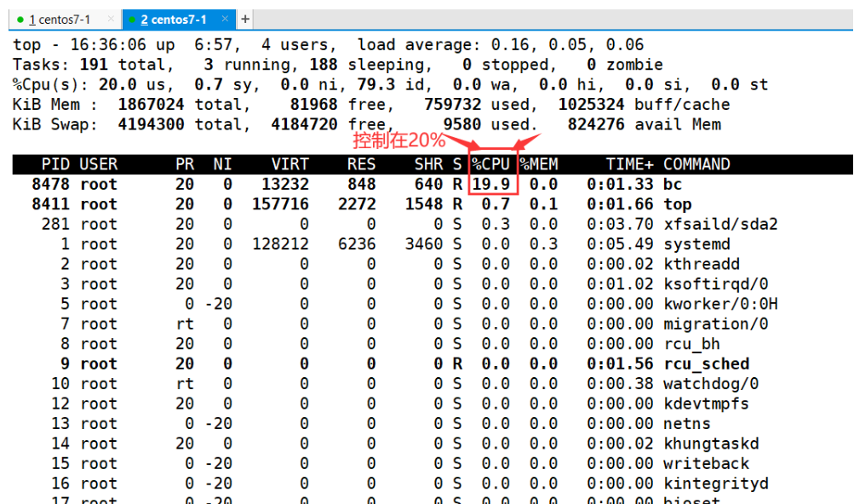This screenshot has height=504, width=854.
Task: Click the green status dot on tab 2
Action: (x=132, y=20)
